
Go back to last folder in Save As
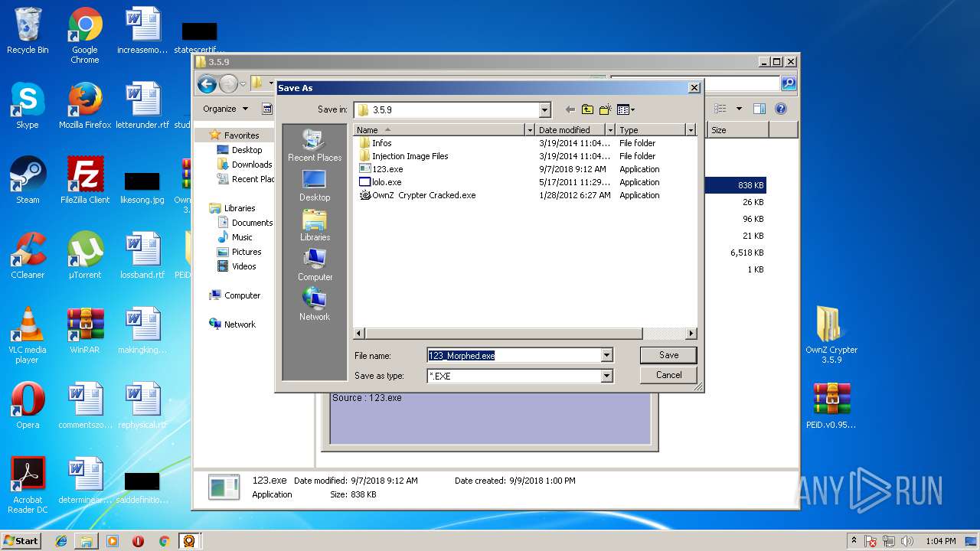[570, 109]
